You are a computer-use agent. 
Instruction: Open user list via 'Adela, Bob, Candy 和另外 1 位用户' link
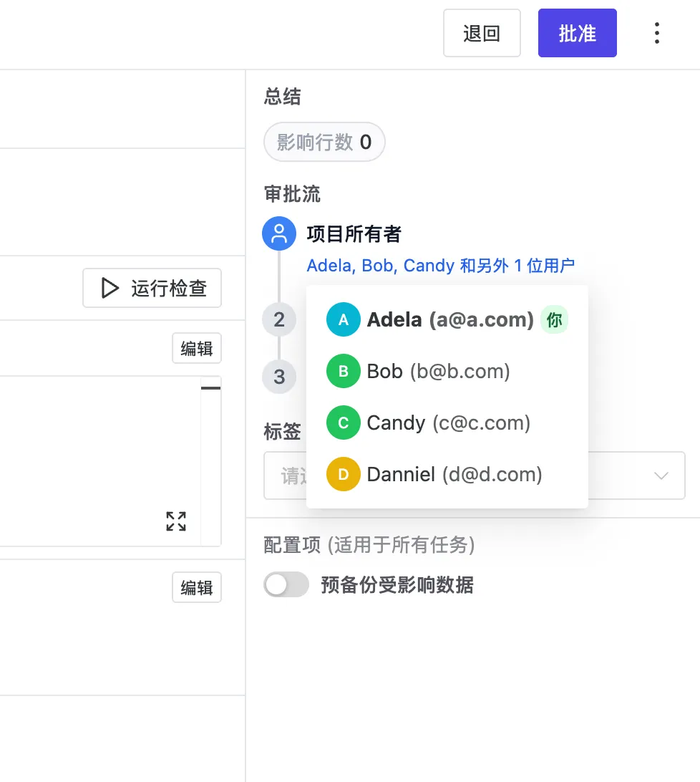tap(439, 266)
